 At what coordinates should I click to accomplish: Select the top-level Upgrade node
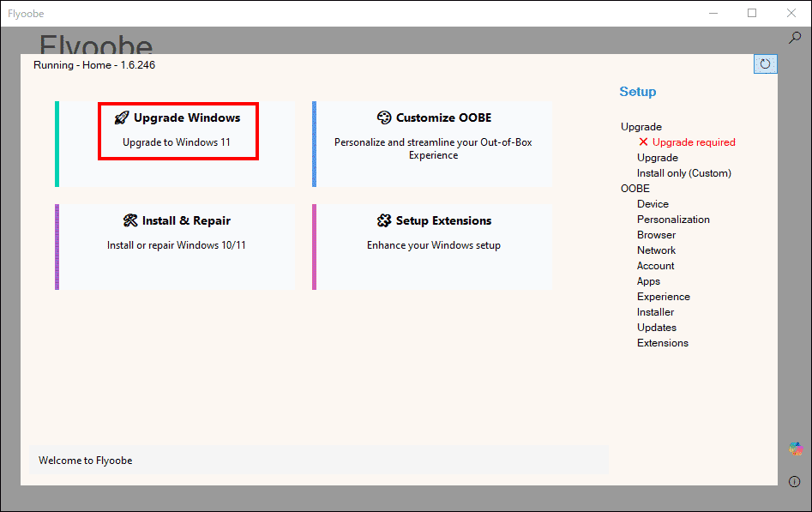click(x=641, y=127)
